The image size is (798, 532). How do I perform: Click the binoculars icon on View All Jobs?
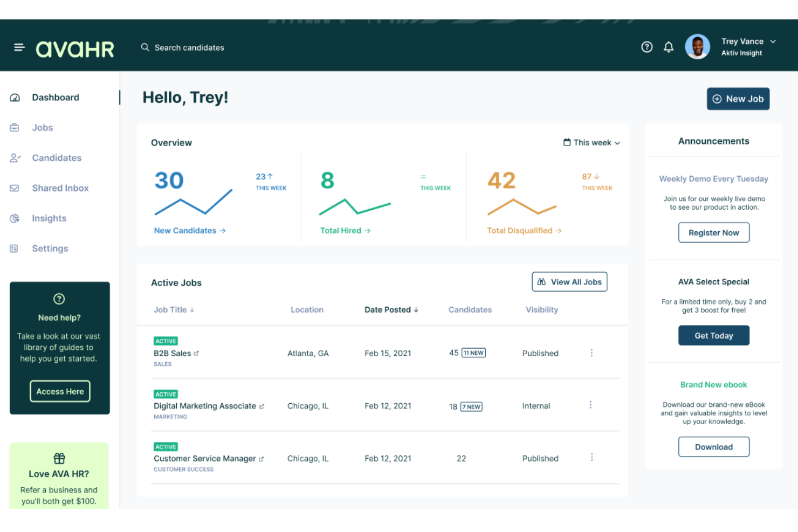pyautogui.click(x=542, y=281)
